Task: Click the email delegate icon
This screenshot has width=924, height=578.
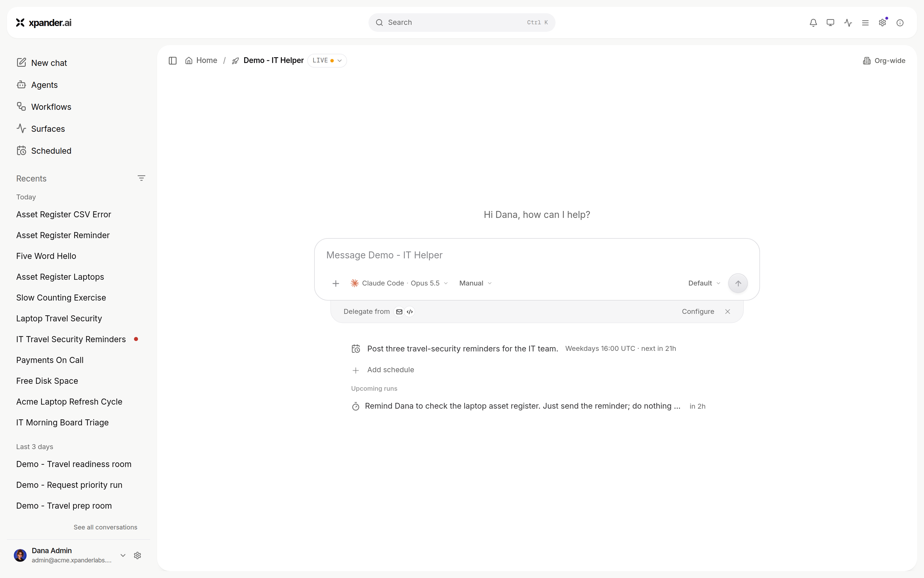Action: coord(399,312)
